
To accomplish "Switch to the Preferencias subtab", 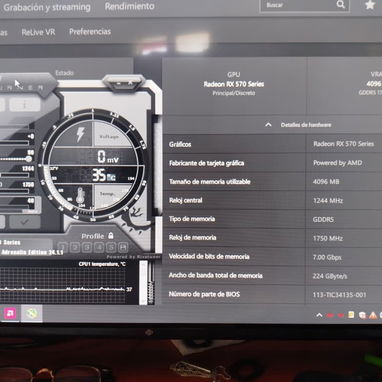I will 90,32.
